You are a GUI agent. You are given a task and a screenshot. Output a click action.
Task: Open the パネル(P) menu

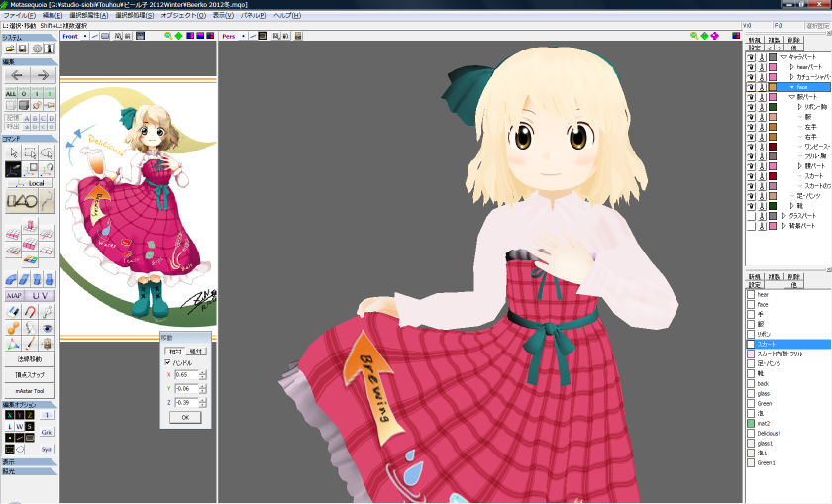(254, 16)
